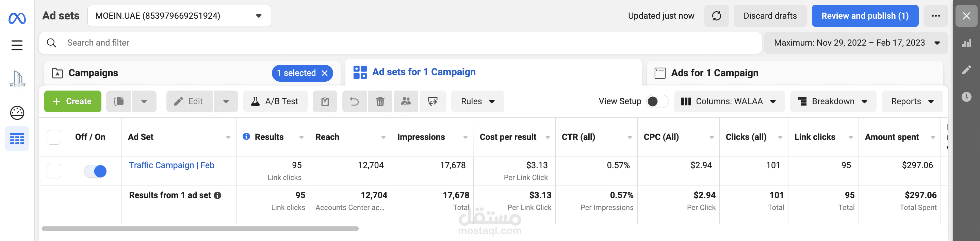The width and height of the screenshot is (980, 241).
Task: Click the more options ellipsis button
Action: (x=935, y=16)
